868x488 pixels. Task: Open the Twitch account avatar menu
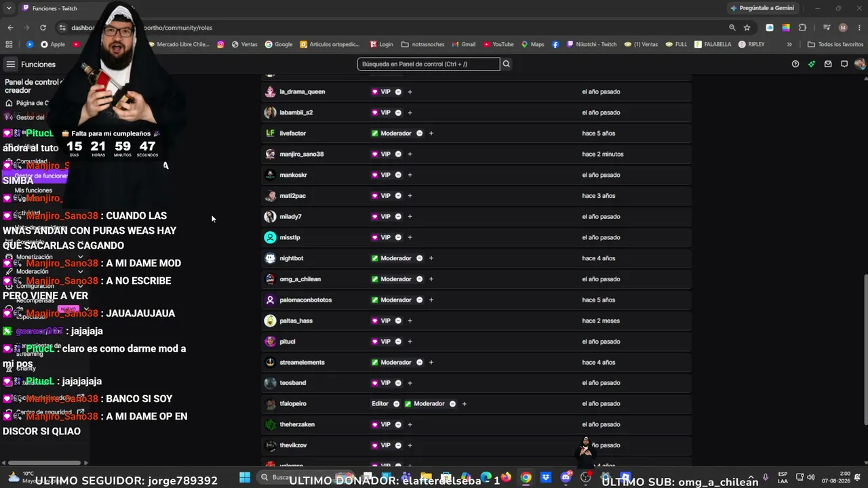click(x=860, y=64)
